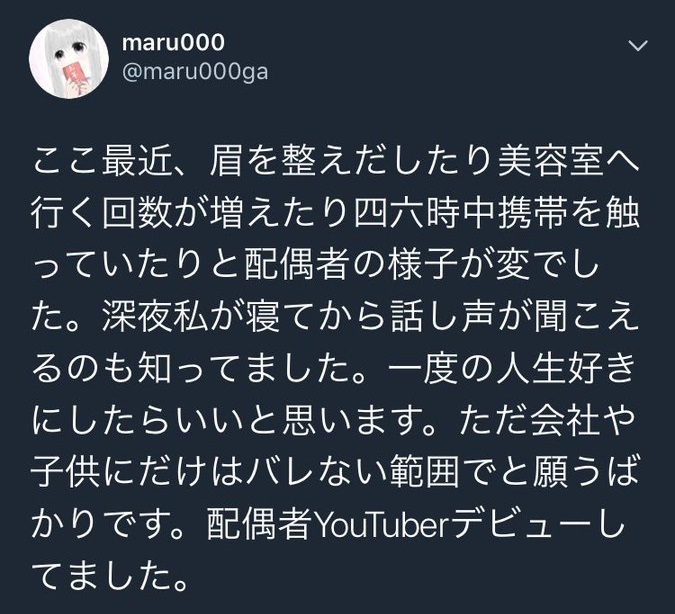Visit the @maru000ga handle link
This screenshot has width=675, height=614.
(x=195, y=71)
